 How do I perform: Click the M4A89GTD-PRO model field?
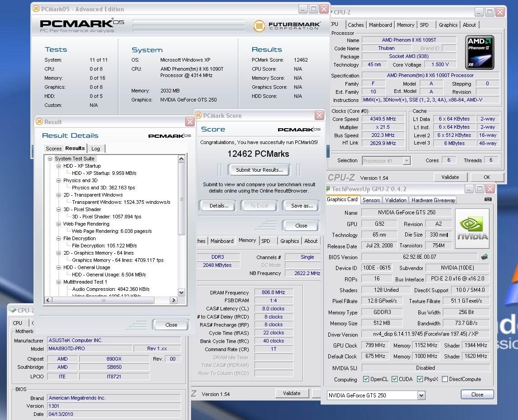90,348
